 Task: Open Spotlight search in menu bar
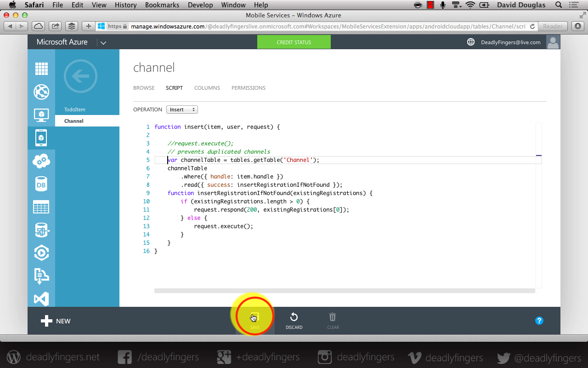(559, 5)
